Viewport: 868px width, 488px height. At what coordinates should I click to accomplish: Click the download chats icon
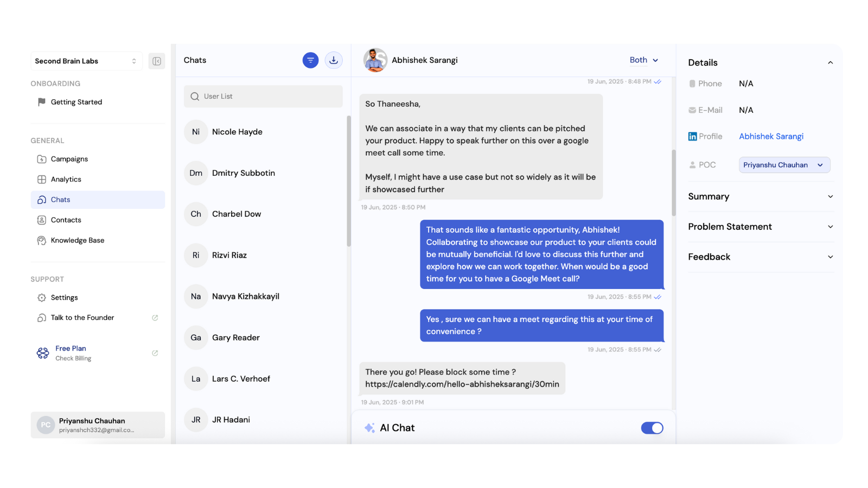coord(334,60)
